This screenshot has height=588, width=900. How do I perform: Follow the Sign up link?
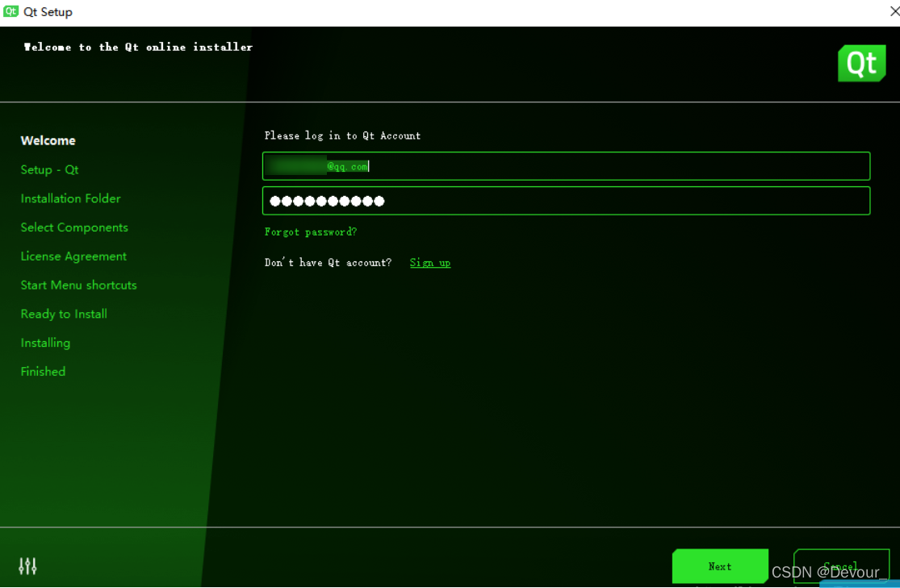430,263
